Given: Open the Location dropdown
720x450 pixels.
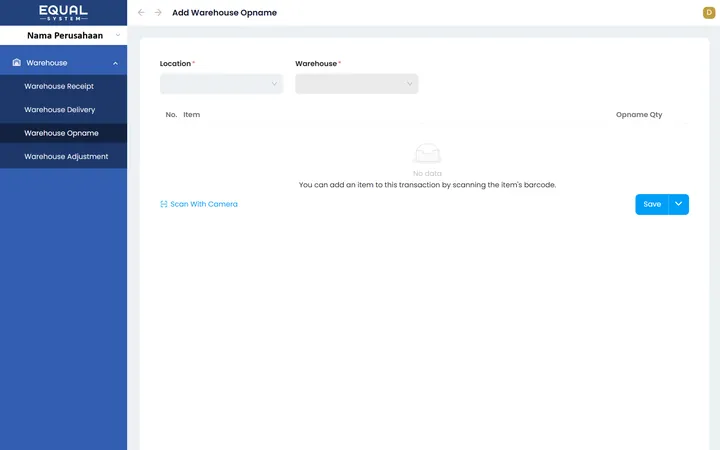Looking at the screenshot, I should click(221, 84).
